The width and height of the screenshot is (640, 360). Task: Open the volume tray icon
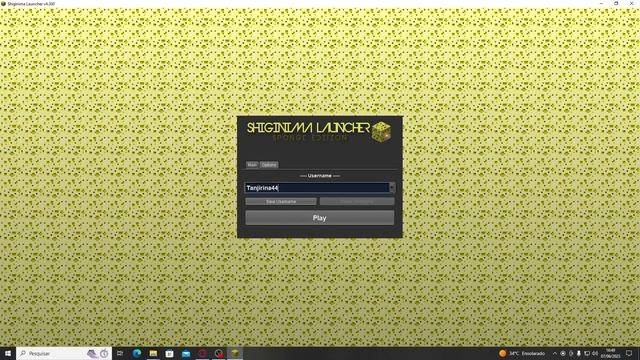click(x=595, y=353)
